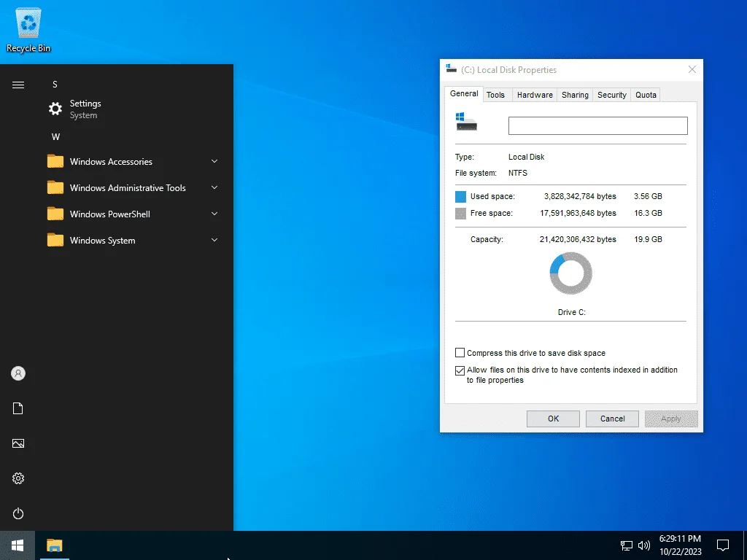This screenshot has height=560, width=747.
Task: Open Documents icon in Start sidebar
Action: 18,408
